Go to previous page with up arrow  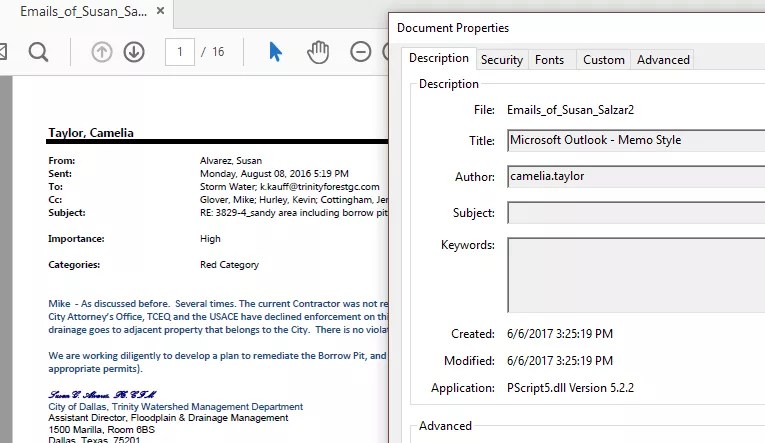pos(102,52)
